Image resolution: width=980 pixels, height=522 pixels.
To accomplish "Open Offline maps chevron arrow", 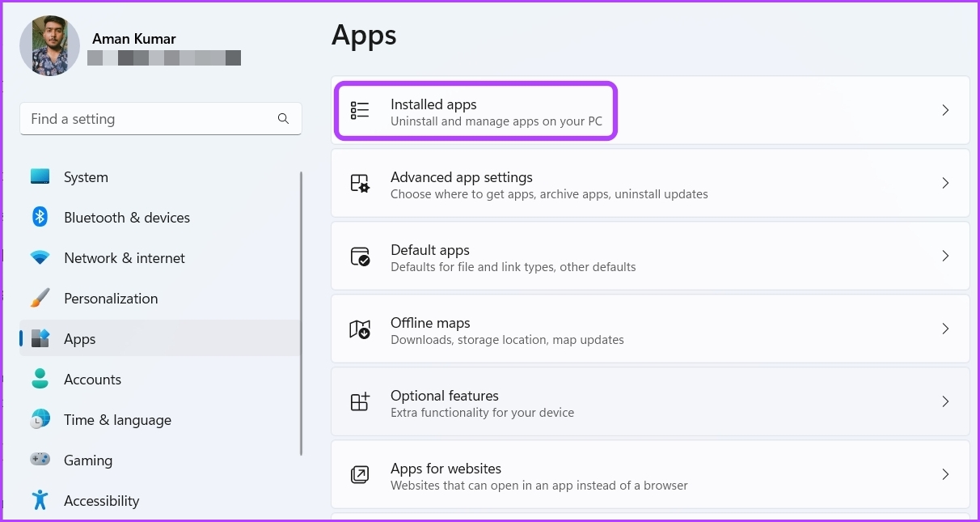I will 945,329.
